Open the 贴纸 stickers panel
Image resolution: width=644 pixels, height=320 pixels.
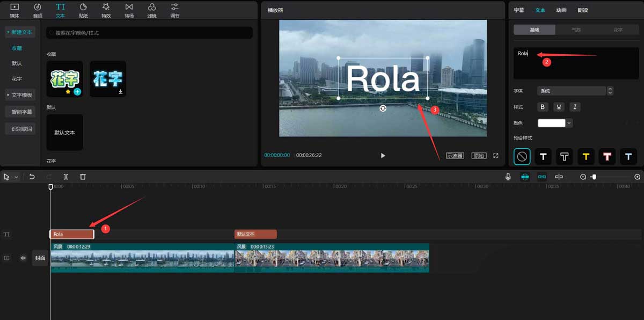[x=83, y=10]
